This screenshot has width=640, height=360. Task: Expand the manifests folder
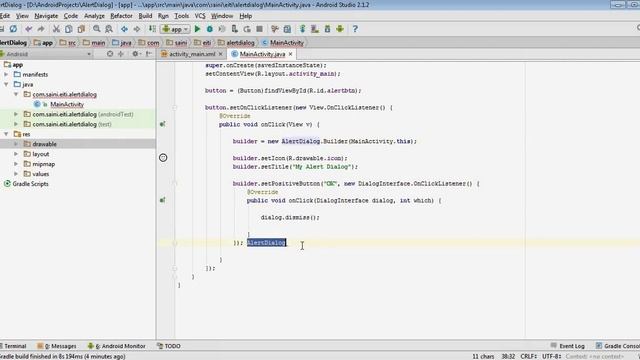[6, 74]
